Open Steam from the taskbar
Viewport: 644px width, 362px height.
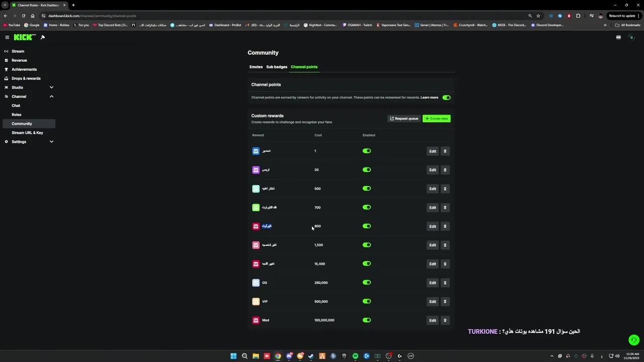(311, 356)
